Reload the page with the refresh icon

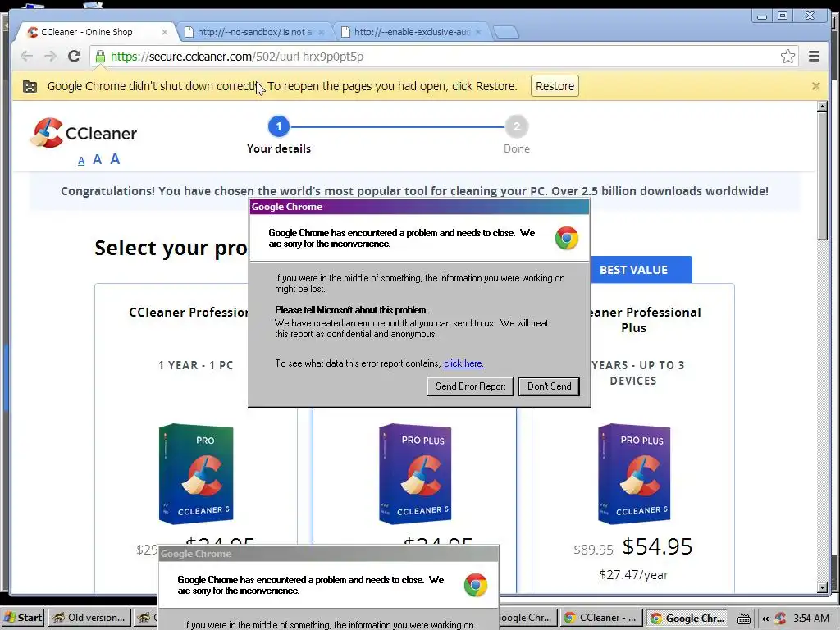74,57
